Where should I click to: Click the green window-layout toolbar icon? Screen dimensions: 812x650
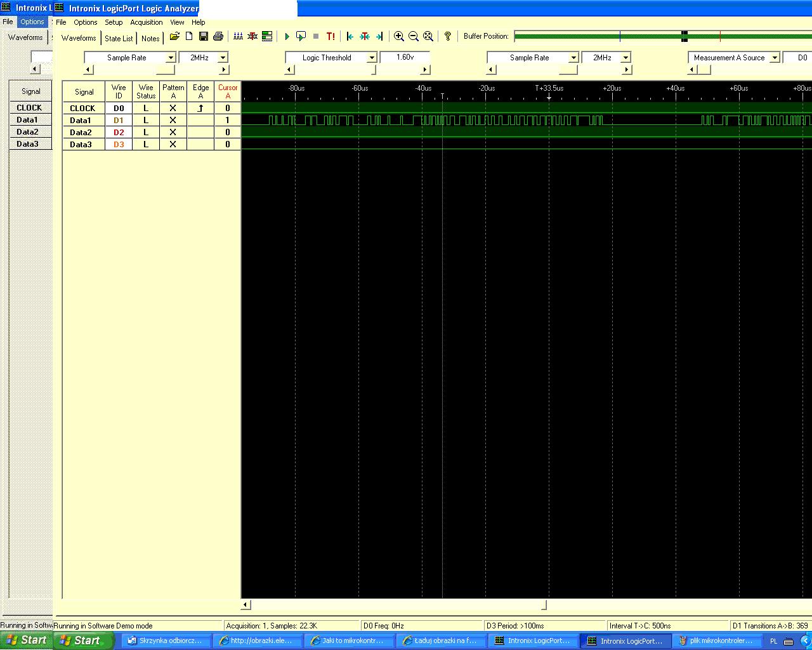(x=267, y=37)
